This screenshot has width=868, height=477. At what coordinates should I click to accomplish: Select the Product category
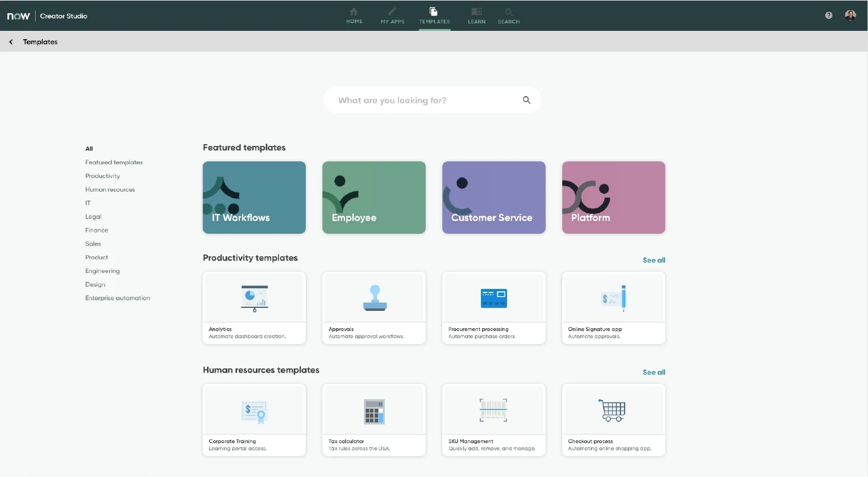click(x=97, y=257)
